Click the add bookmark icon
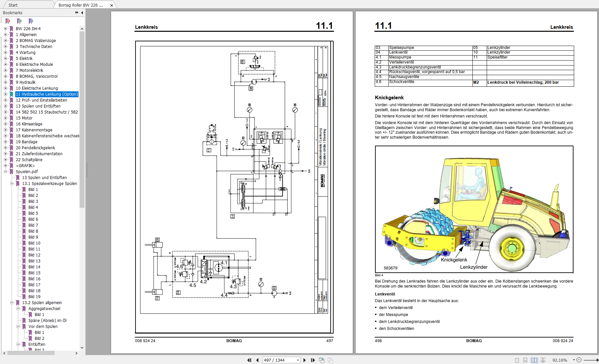 tap(19, 21)
